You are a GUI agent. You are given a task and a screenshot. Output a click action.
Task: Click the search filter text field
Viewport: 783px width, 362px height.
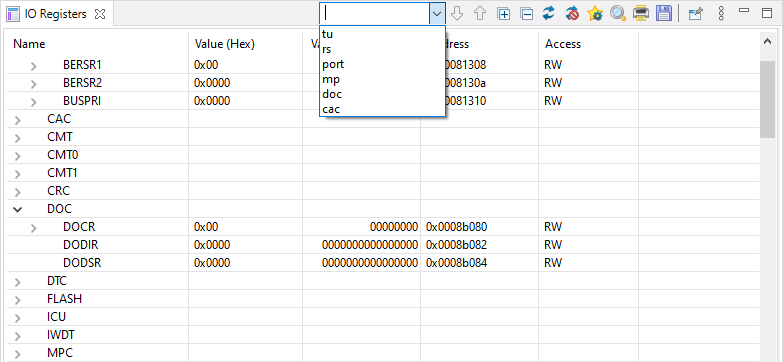(x=375, y=14)
